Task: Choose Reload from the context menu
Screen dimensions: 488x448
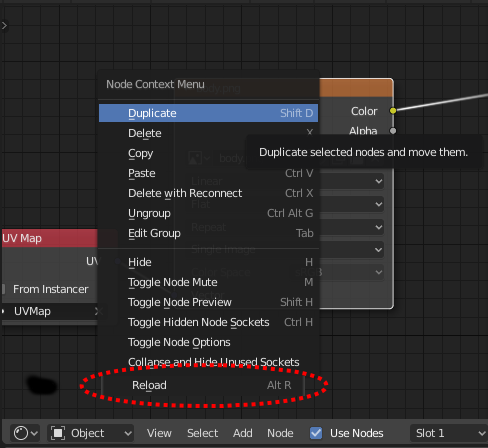Action: coord(203,385)
